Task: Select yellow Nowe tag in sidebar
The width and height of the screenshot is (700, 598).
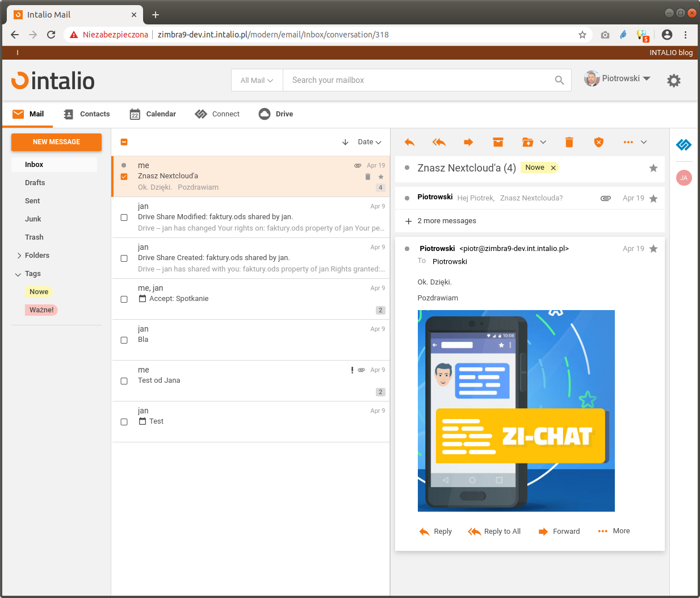Action: 39,292
